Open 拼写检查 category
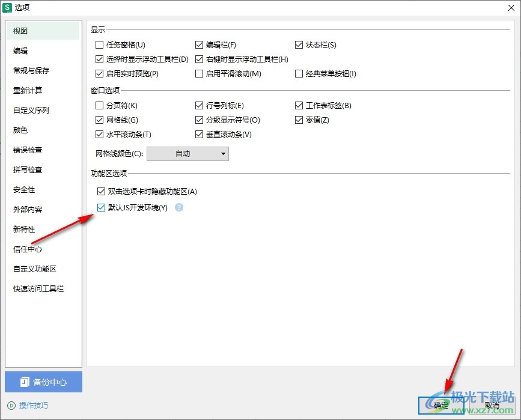The width and height of the screenshot is (521, 420). (x=43, y=170)
